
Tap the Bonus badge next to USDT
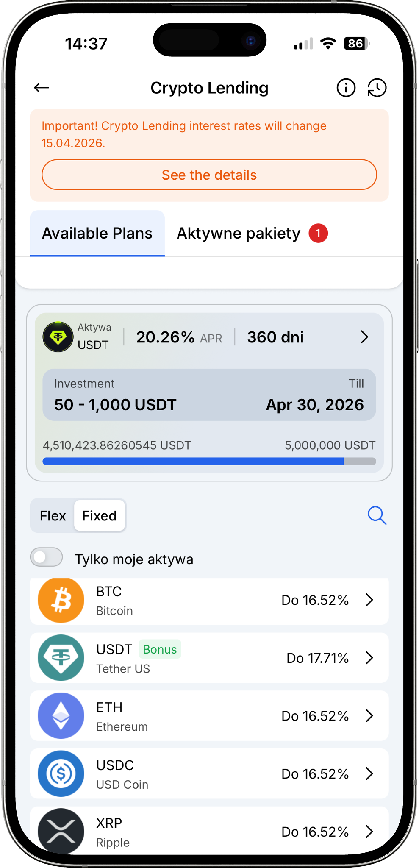160,649
